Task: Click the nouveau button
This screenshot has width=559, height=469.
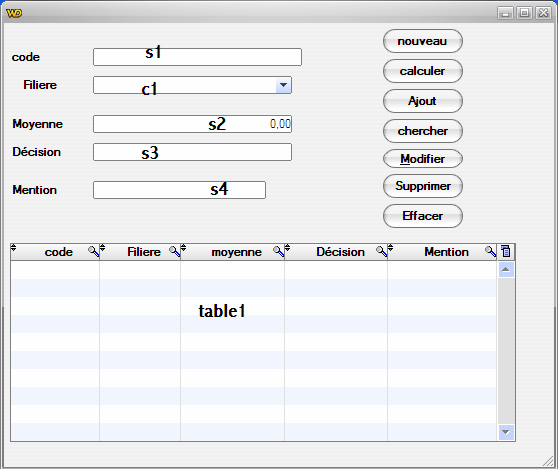Action: tap(422, 41)
